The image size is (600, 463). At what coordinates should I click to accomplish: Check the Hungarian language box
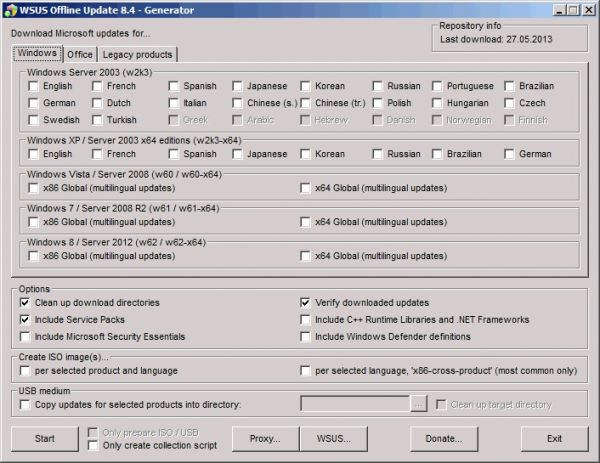(x=437, y=103)
